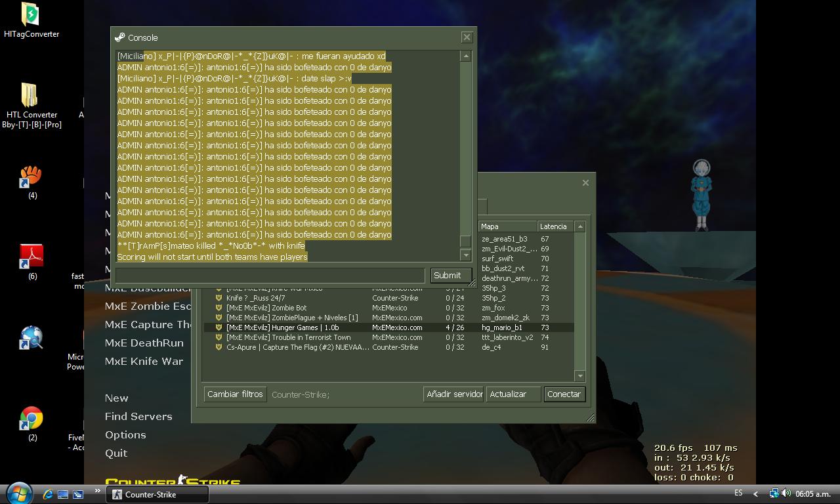
Task: Select Trouble in Terrorist Town server
Action: click(388, 337)
